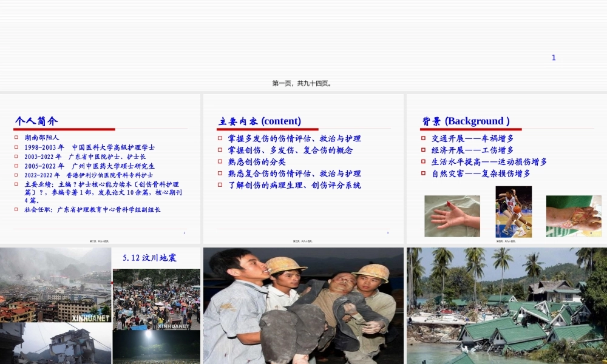Select the 湖南邵阳人 bullet line

(40, 137)
